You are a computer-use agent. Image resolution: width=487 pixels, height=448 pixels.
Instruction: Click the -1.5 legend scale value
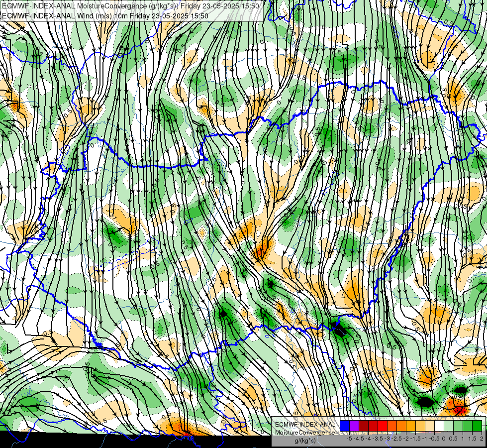coord(415,439)
